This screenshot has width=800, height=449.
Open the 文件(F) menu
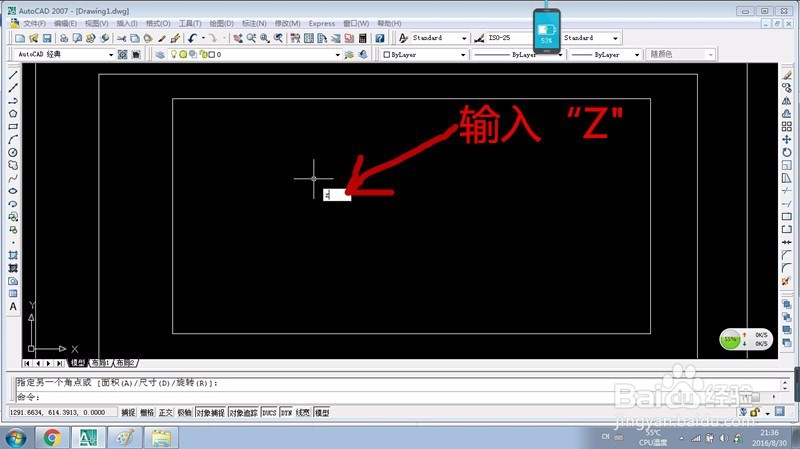tap(34, 23)
